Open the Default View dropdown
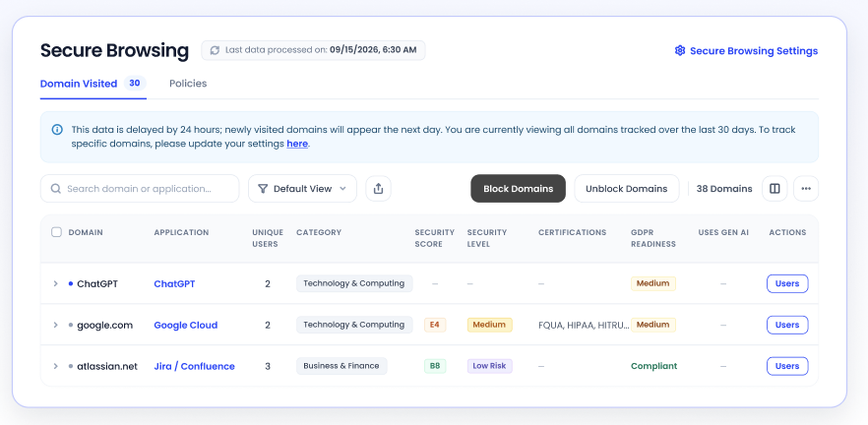868x425 pixels. point(302,189)
